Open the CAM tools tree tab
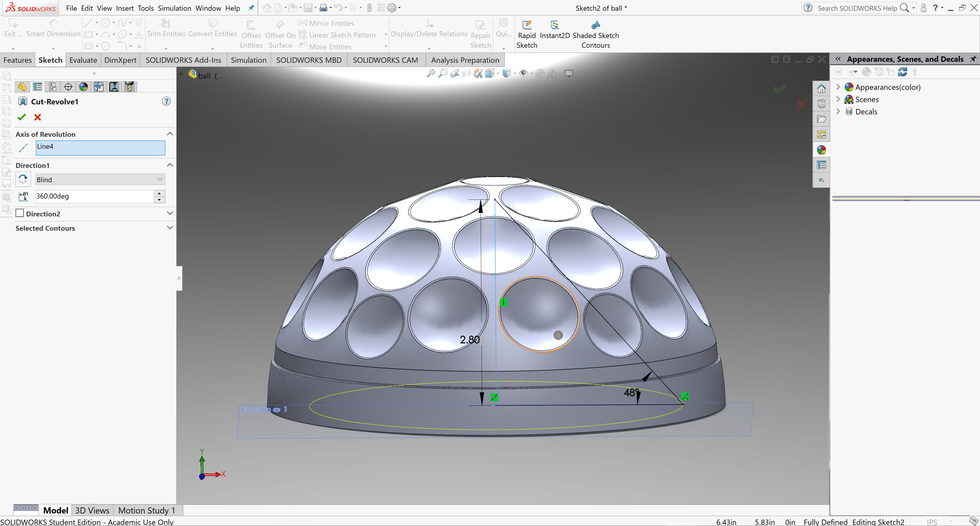 coord(129,87)
